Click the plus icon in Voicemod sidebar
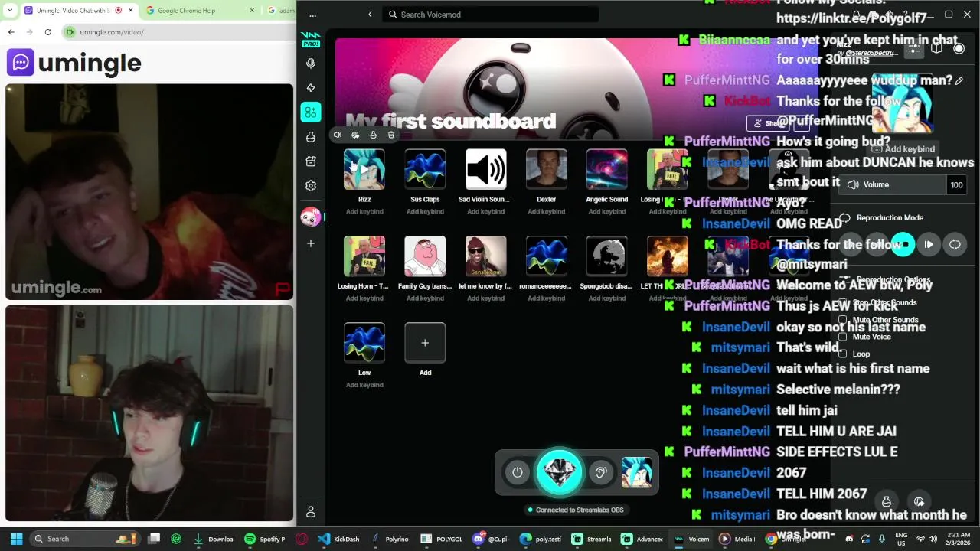 [310, 243]
